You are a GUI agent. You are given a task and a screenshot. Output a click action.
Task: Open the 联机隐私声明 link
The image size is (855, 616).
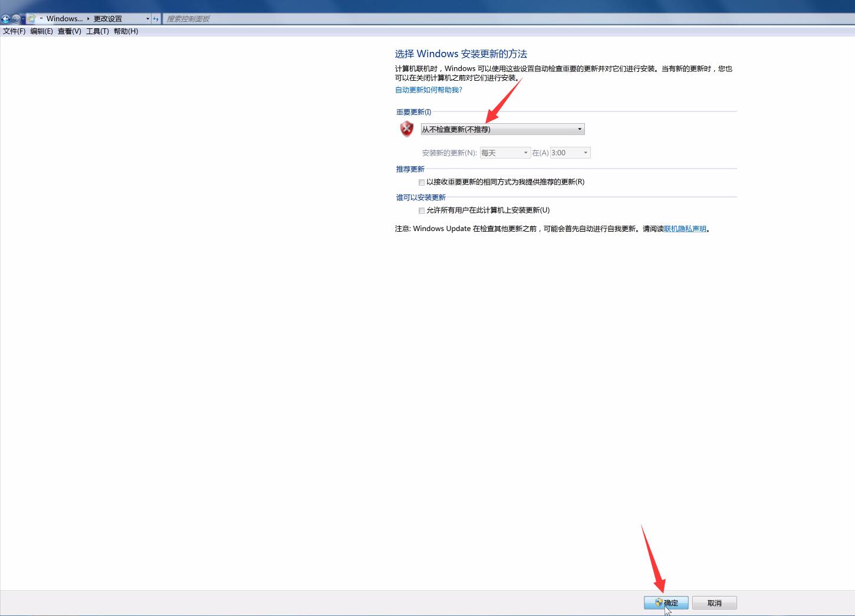click(x=685, y=229)
